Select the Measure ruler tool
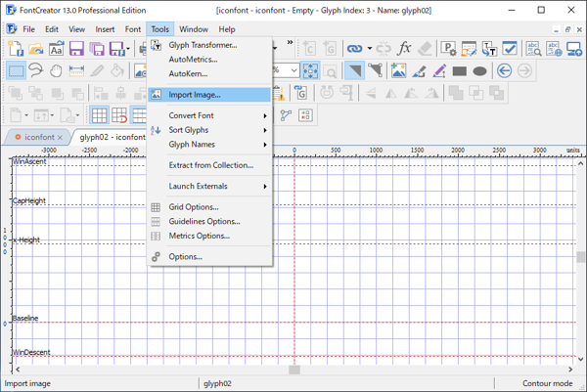 [x=76, y=70]
